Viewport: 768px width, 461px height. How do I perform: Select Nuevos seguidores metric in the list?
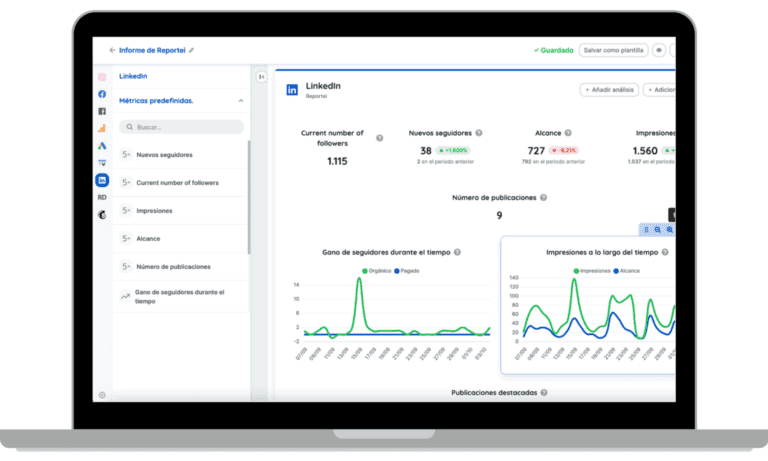click(164, 155)
